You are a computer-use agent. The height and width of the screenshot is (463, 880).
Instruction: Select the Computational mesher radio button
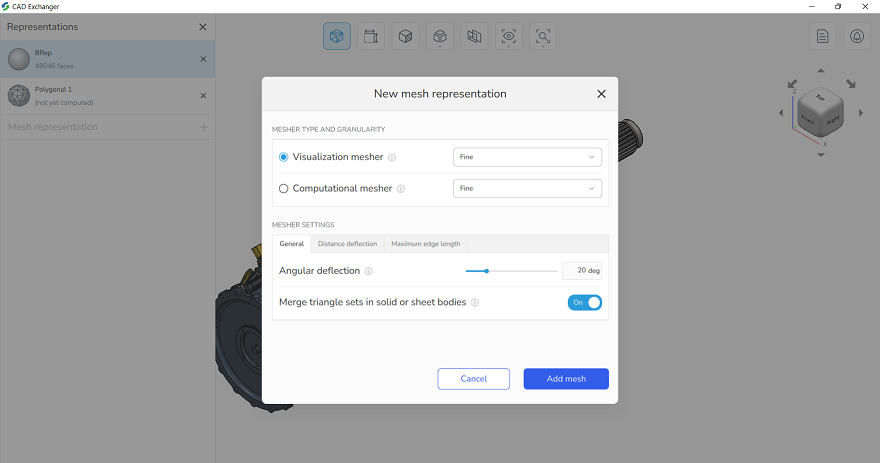tap(283, 189)
